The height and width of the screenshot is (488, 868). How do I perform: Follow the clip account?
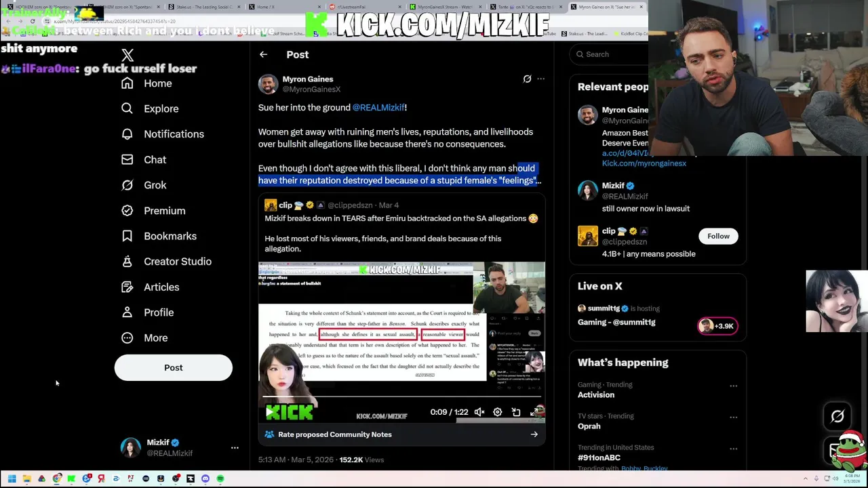click(718, 237)
